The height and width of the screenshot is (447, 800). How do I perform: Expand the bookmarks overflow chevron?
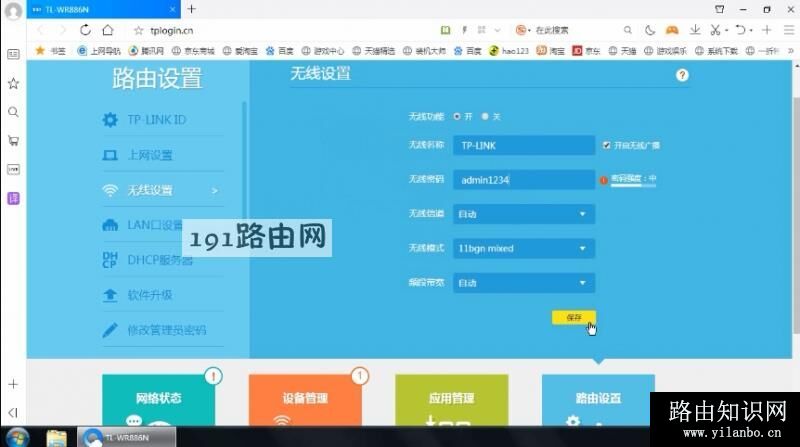click(x=790, y=51)
